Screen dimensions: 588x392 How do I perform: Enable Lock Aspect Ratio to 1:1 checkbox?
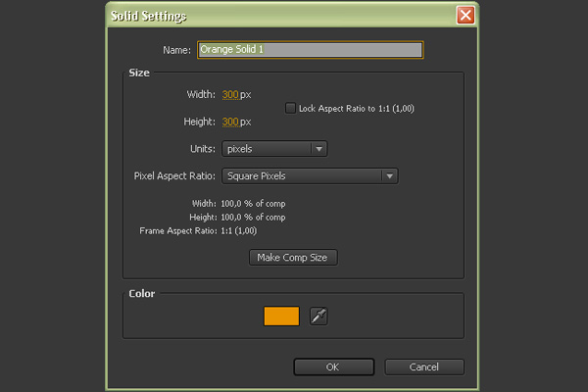click(x=290, y=109)
